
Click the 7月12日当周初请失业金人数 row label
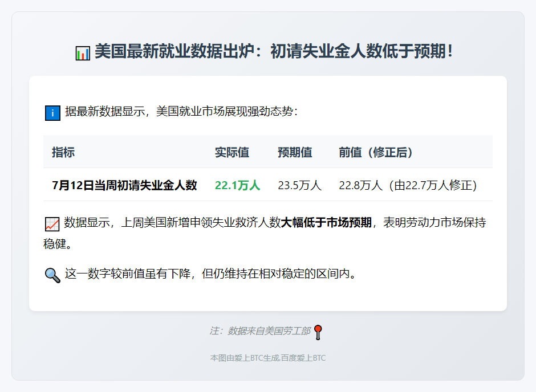pyautogui.click(x=124, y=185)
